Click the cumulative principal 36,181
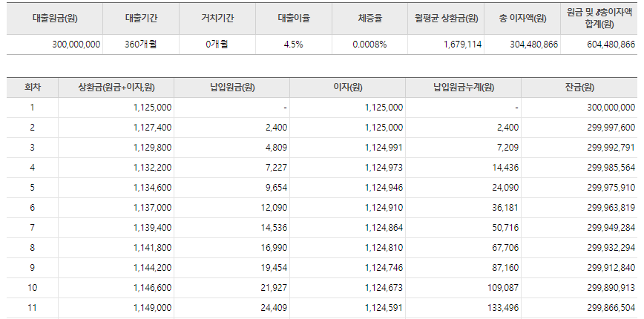 click(507, 208)
